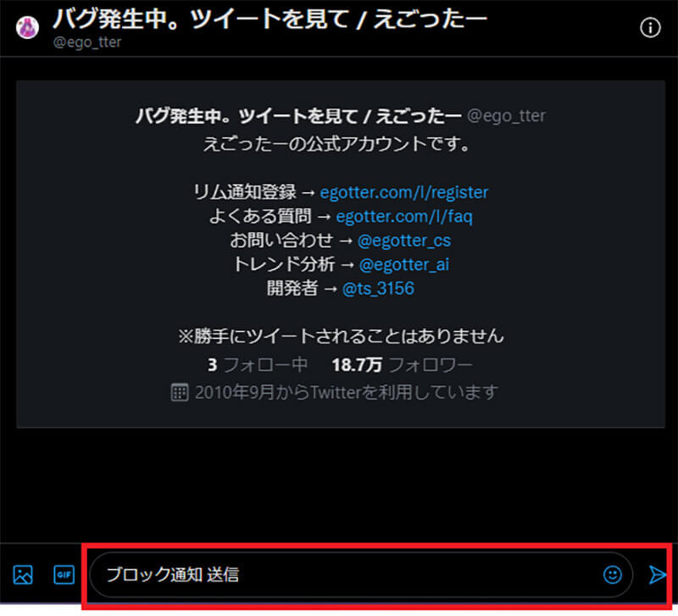Add a photo with the image icon

[23, 575]
